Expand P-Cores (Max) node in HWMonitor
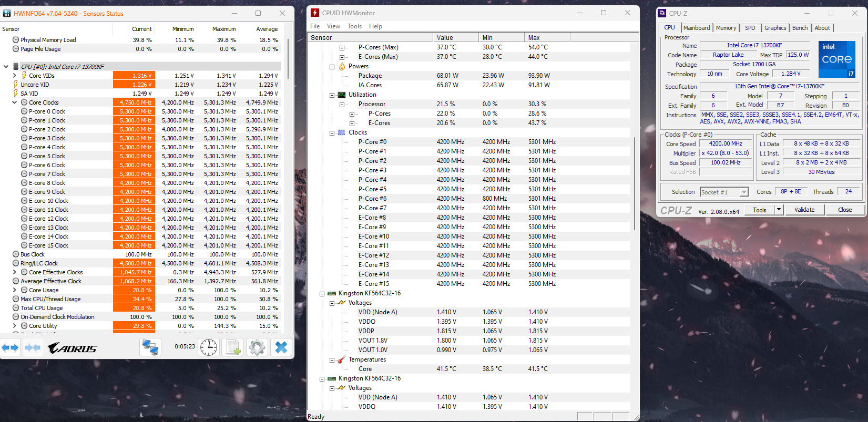This screenshot has height=422, width=868. 342,47
